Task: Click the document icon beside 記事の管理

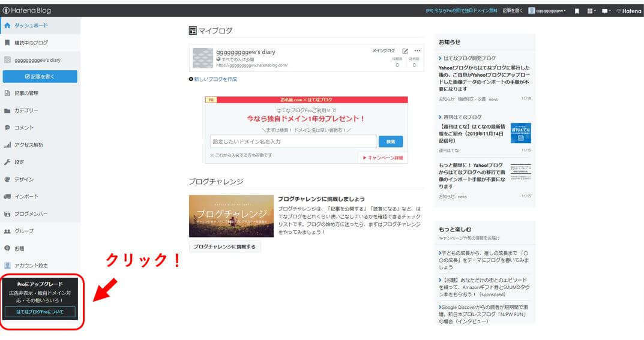Action: tap(7, 93)
